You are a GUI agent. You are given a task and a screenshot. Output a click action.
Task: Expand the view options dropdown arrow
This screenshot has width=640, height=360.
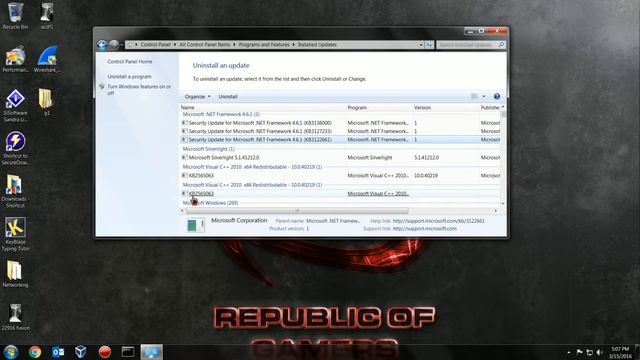click(x=484, y=96)
